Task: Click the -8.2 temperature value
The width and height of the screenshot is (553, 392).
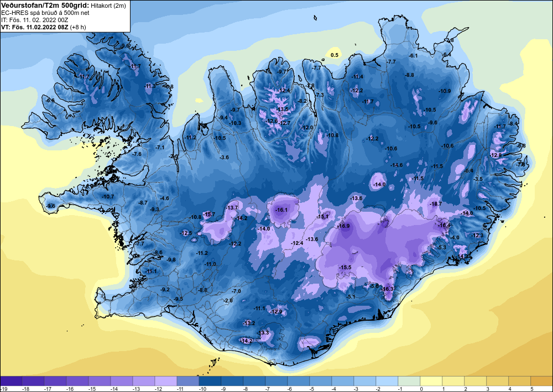Action: coord(302,101)
